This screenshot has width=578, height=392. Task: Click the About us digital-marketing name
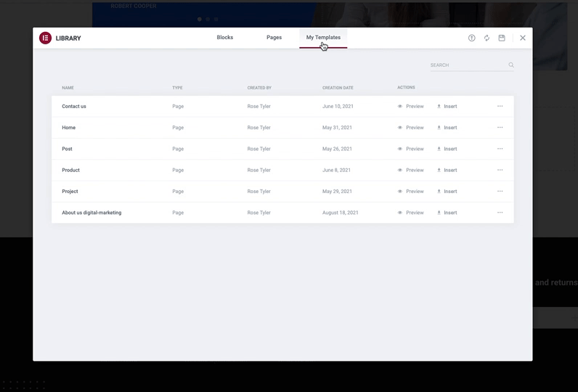(x=91, y=213)
